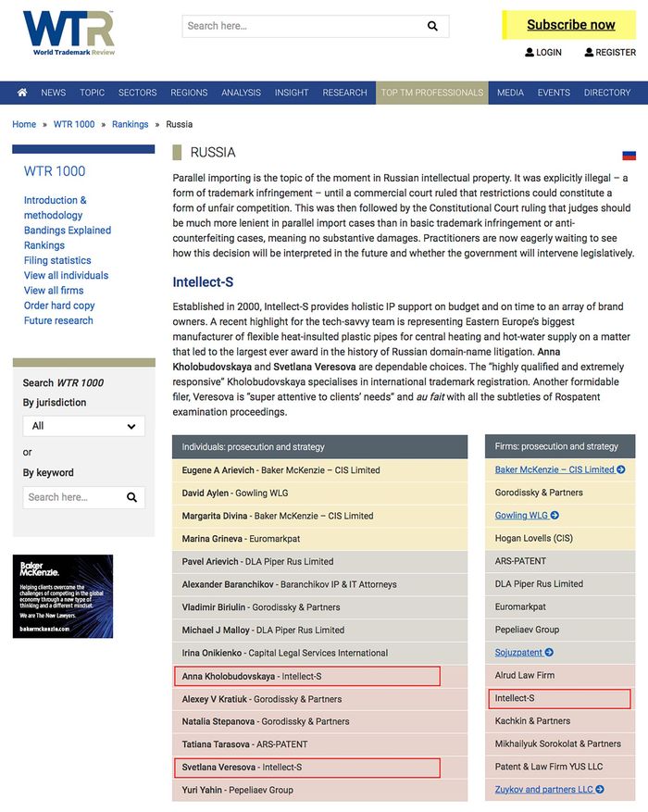
Task: Click the Baker McKenzie advertisement banner
Action: click(63, 596)
